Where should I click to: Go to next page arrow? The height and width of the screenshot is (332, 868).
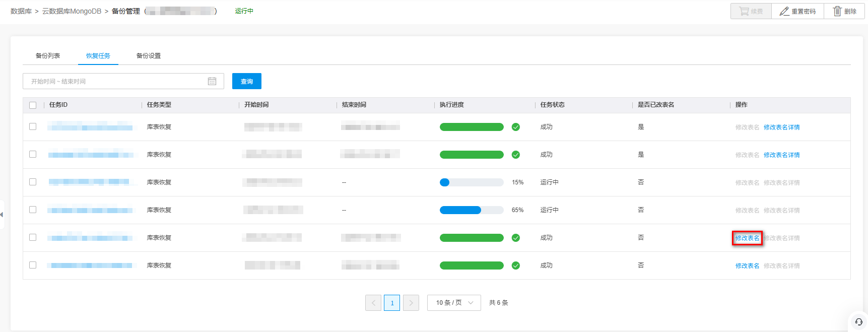point(411,303)
